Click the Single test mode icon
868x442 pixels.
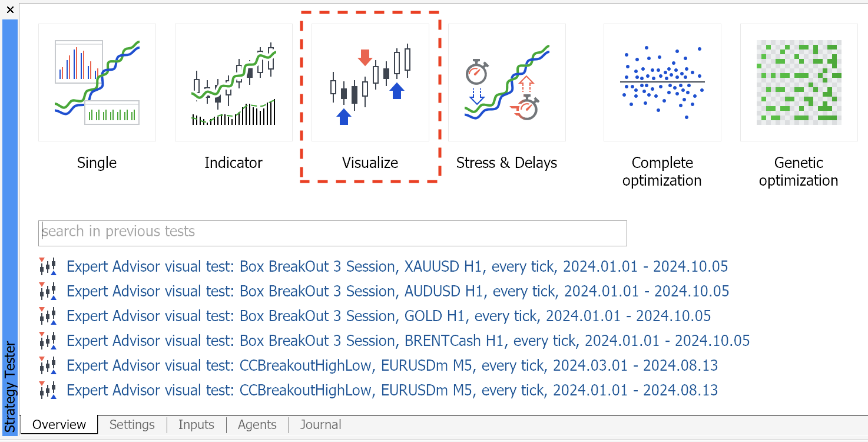point(97,83)
